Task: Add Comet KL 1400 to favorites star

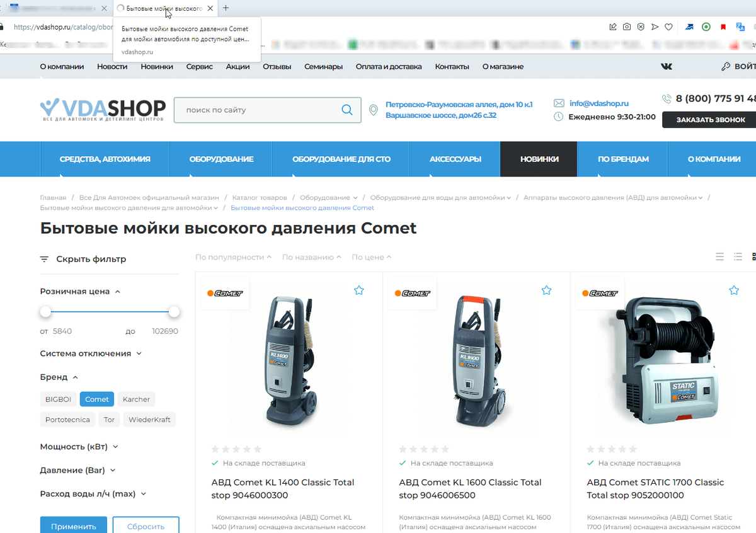Action: tap(359, 290)
